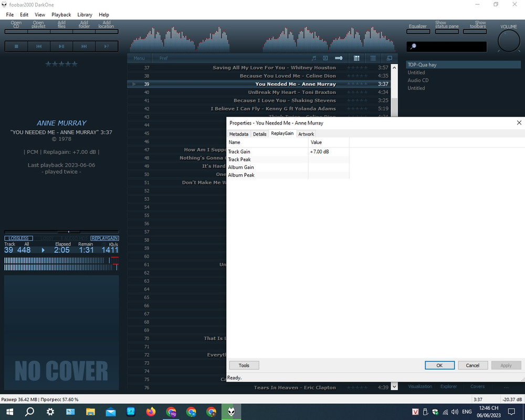525x420 pixels.
Task: Click the Open playlist toolbar button
Action: click(x=39, y=27)
